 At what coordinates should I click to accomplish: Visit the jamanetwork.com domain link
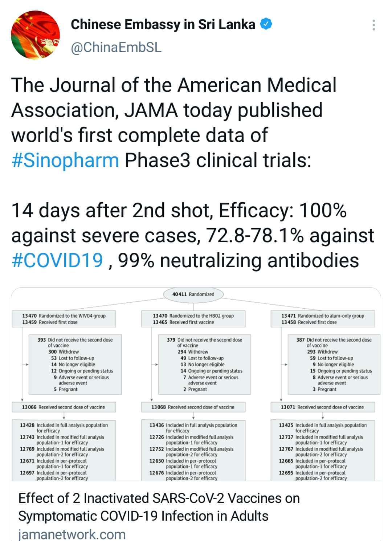[x=72, y=534]
